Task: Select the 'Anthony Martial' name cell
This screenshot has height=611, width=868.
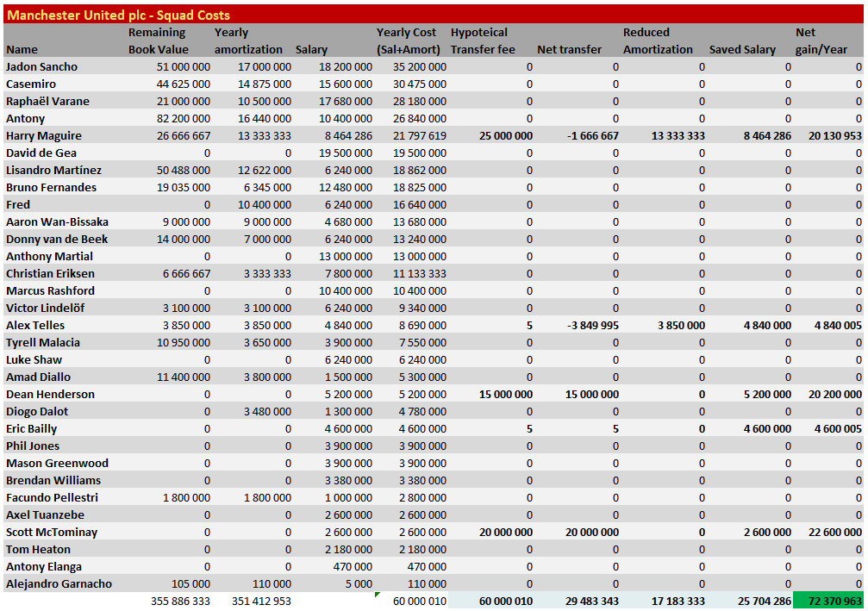Action: (49, 256)
